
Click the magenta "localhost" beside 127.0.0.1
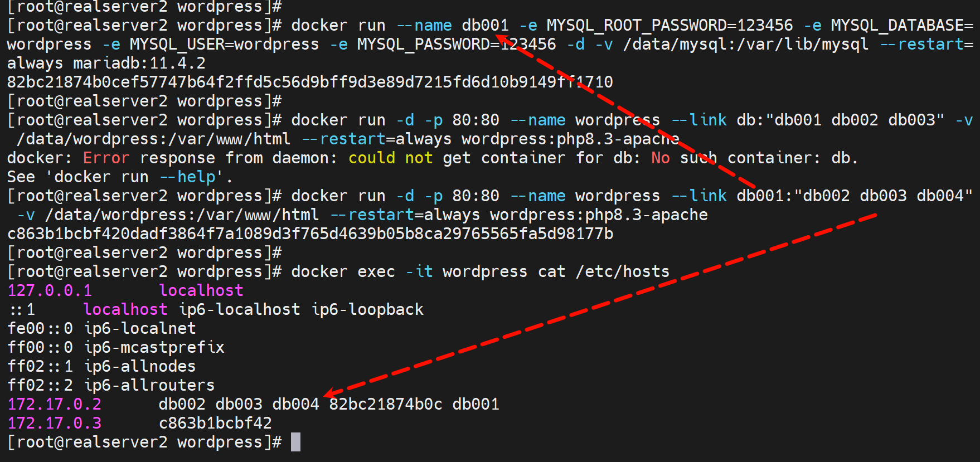click(201, 290)
